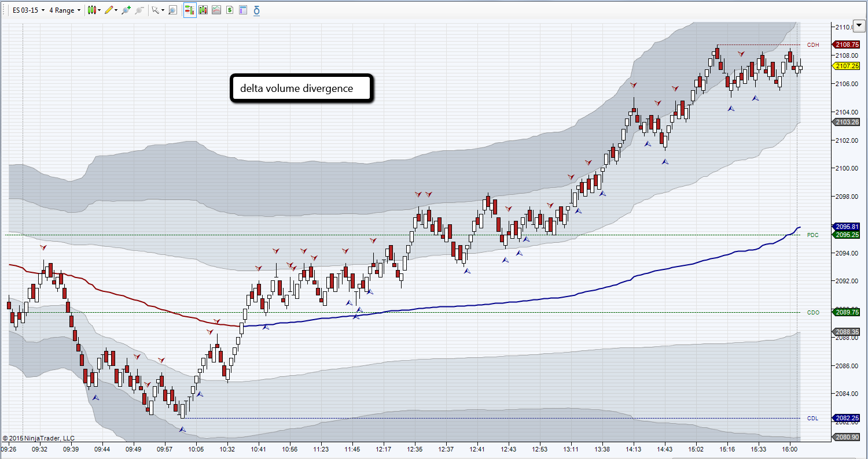Select the blue 2082.25 price marker

click(847, 418)
